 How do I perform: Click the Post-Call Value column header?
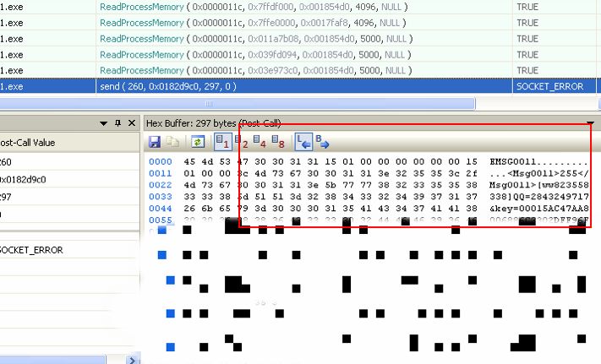point(70,143)
